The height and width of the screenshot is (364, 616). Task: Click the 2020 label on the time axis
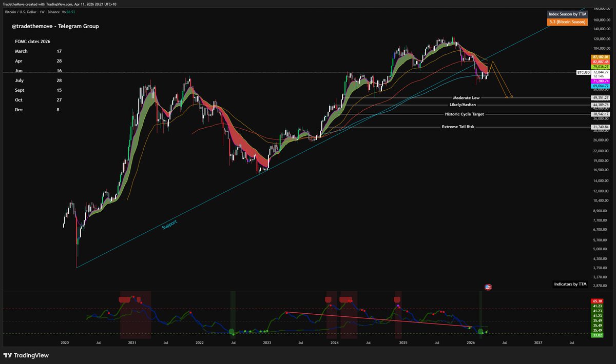[65, 342]
